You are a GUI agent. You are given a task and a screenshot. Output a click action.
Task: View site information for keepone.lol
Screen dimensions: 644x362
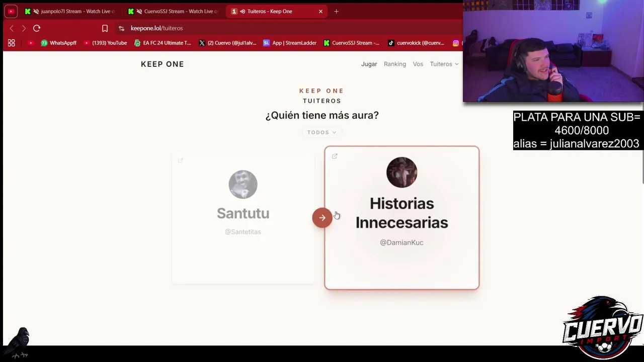coord(121,28)
